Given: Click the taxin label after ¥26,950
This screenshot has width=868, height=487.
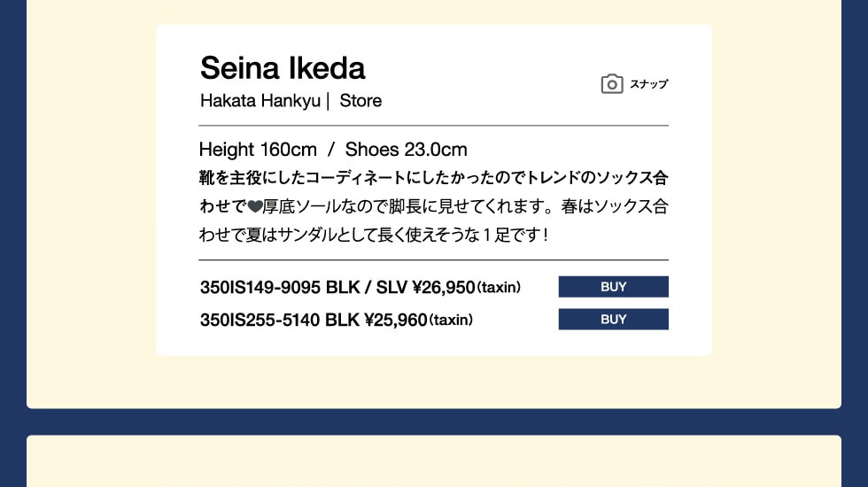Looking at the screenshot, I should [499, 288].
